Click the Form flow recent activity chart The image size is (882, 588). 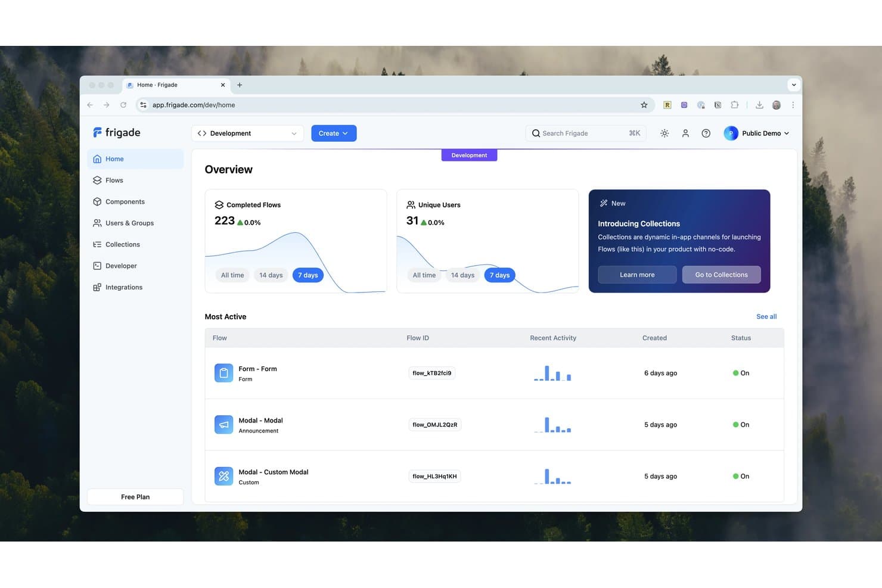(x=552, y=373)
